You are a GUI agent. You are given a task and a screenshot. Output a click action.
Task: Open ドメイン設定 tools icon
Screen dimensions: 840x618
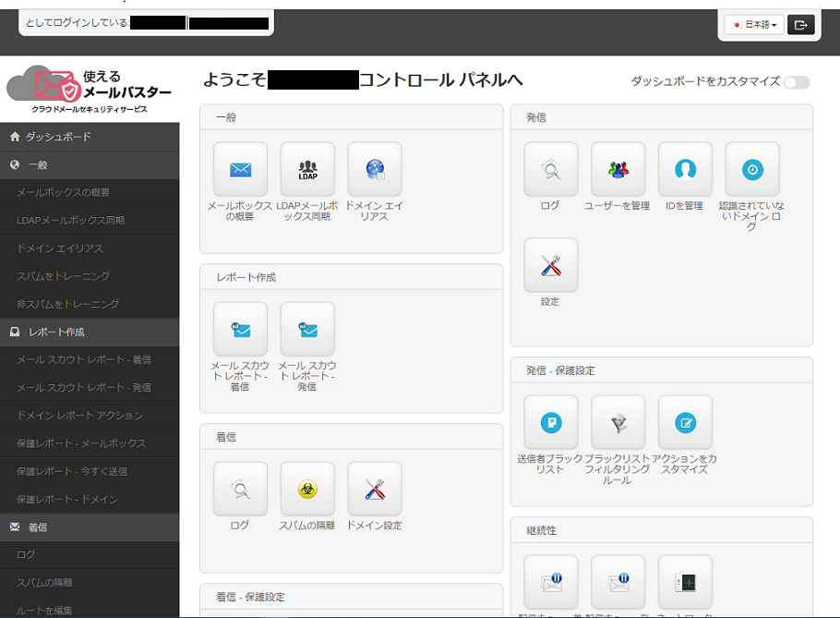coord(375,489)
